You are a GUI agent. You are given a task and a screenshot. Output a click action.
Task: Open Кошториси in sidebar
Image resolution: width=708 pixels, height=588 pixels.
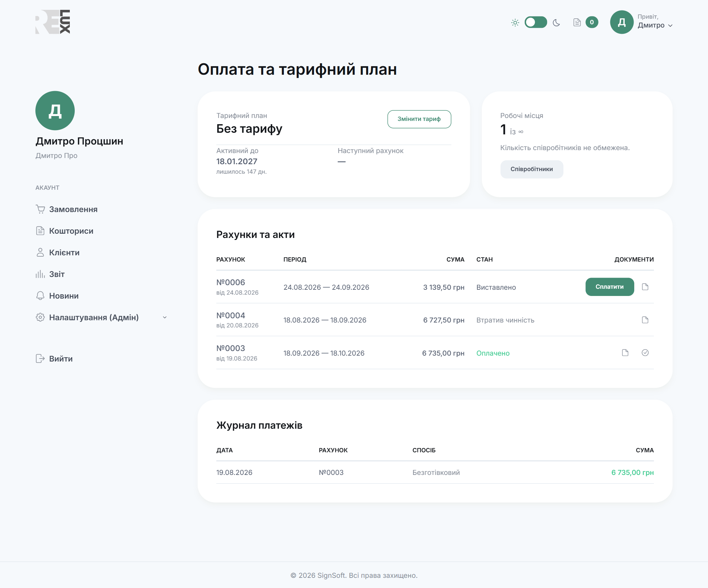click(x=64, y=231)
